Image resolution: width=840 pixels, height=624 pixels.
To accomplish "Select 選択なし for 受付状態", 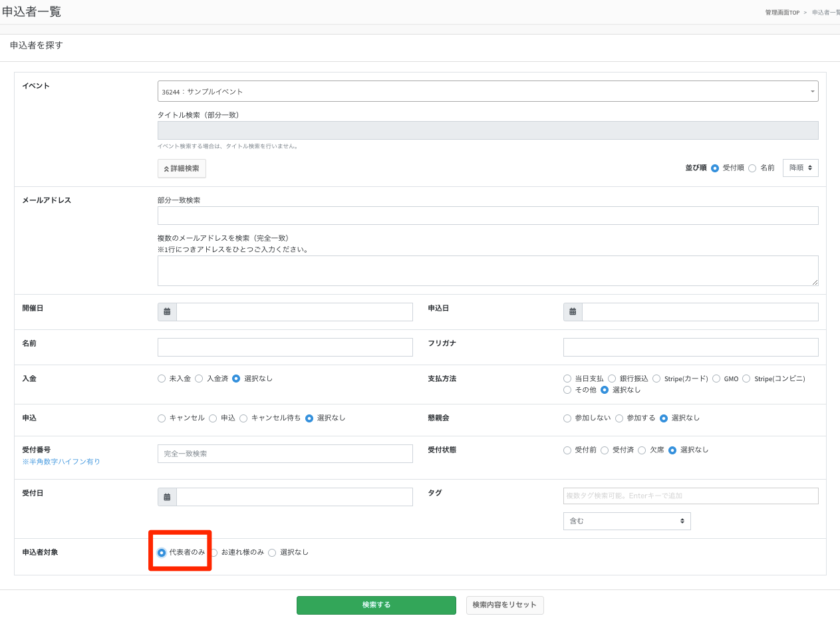I will [672, 450].
